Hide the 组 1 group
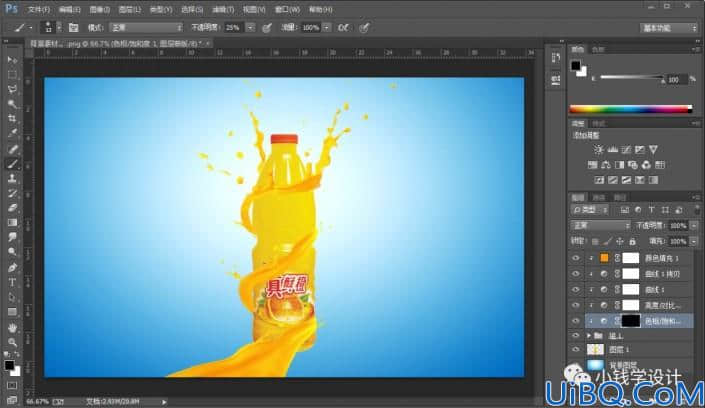Image resolution: width=705 pixels, height=408 pixels. (576, 336)
